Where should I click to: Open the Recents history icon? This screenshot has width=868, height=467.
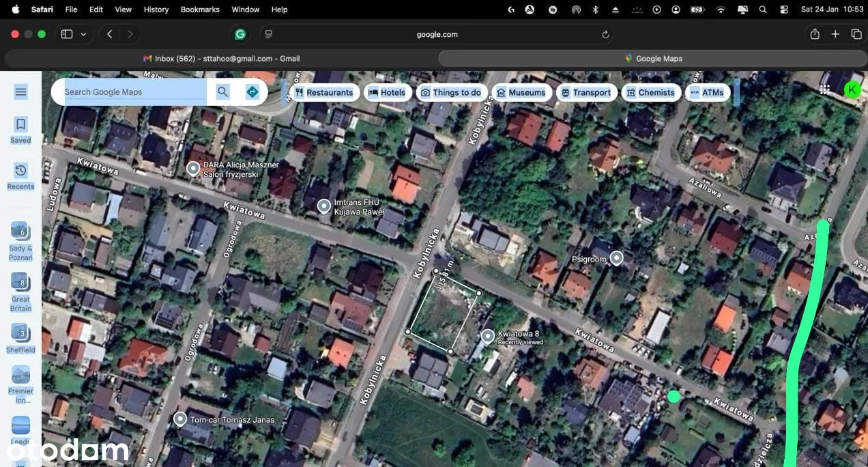click(x=20, y=171)
